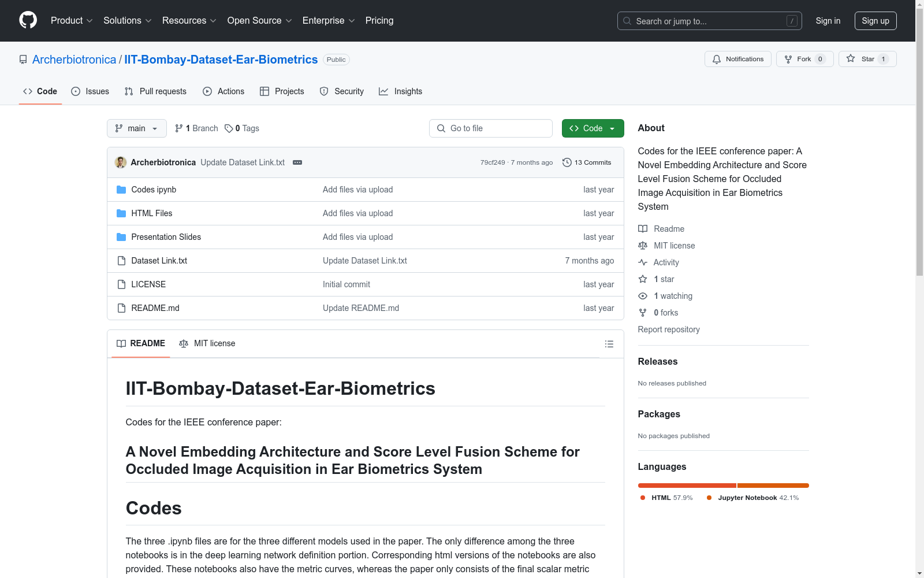Image resolution: width=924 pixels, height=578 pixels.
Task: Click the Codes ipynb folder icon
Action: coord(121,190)
